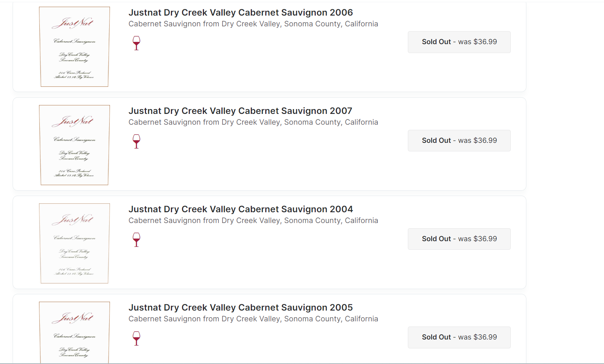Open Justnat Dry Creek Valley Cabernet Sauvignon 2006

(x=241, y=13)
